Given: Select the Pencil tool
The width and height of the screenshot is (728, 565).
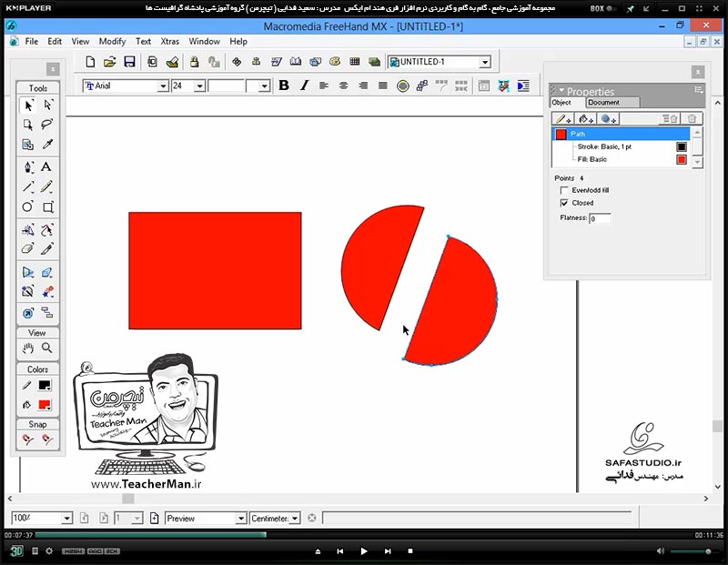Looking at the screenshot, I should [47, 187].
